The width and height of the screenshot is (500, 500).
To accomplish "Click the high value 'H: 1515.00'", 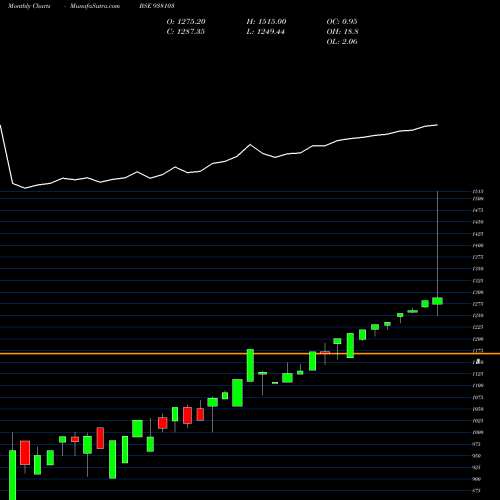I will 266,22.
